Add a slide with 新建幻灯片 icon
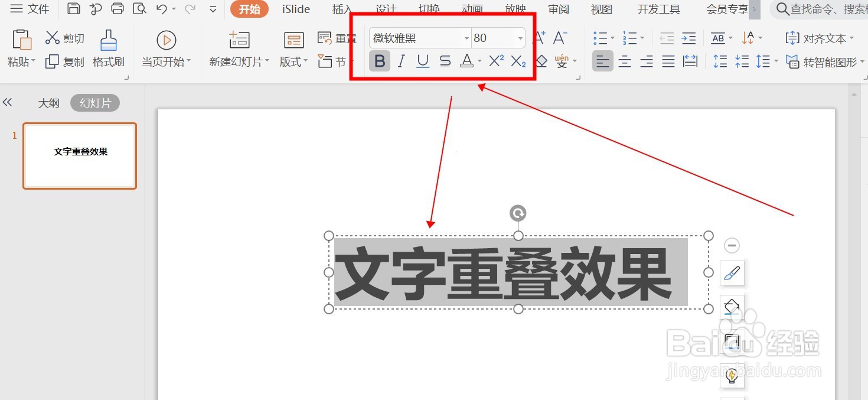 pos(239,40)
